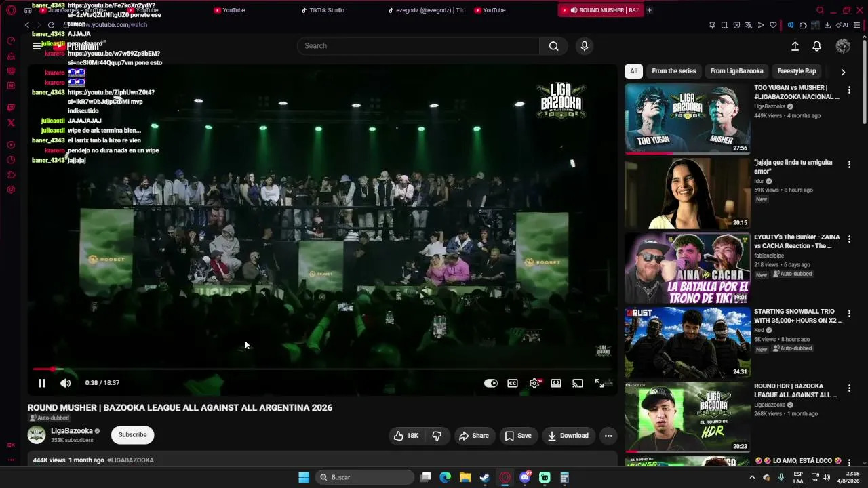Open X (Twitter) in the Opera sidebar
This screenshot has width=868, height=488.
click(11, 123)
